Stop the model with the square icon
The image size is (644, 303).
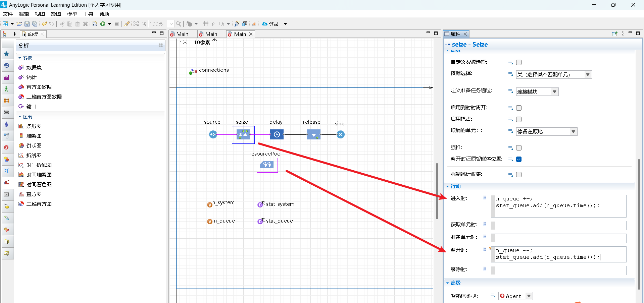point(116,24)
